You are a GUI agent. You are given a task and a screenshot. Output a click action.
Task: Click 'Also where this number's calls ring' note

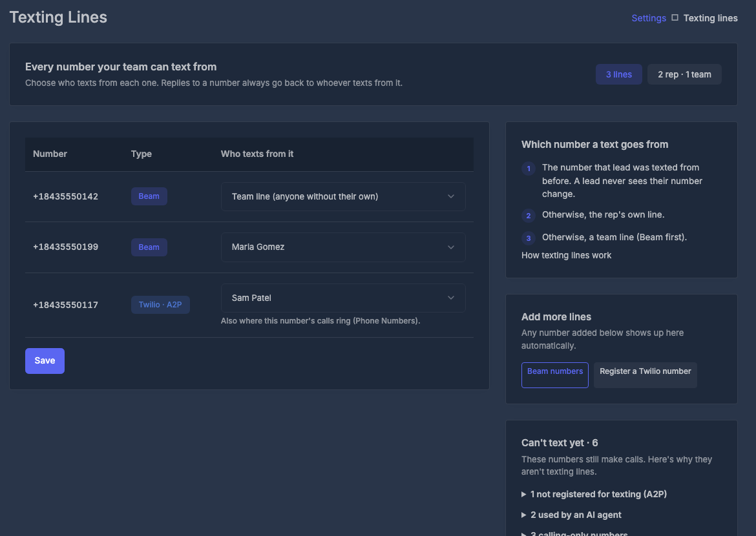point(320,321)
